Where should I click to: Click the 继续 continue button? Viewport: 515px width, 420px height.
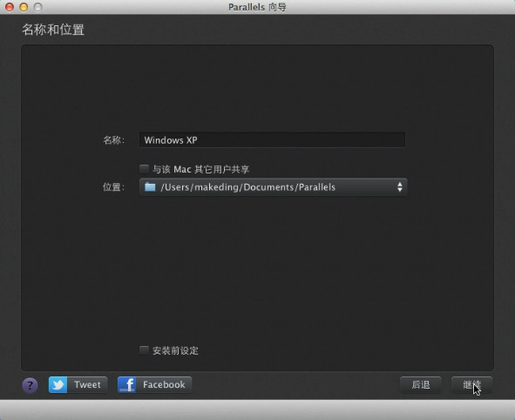click(471, 384)
